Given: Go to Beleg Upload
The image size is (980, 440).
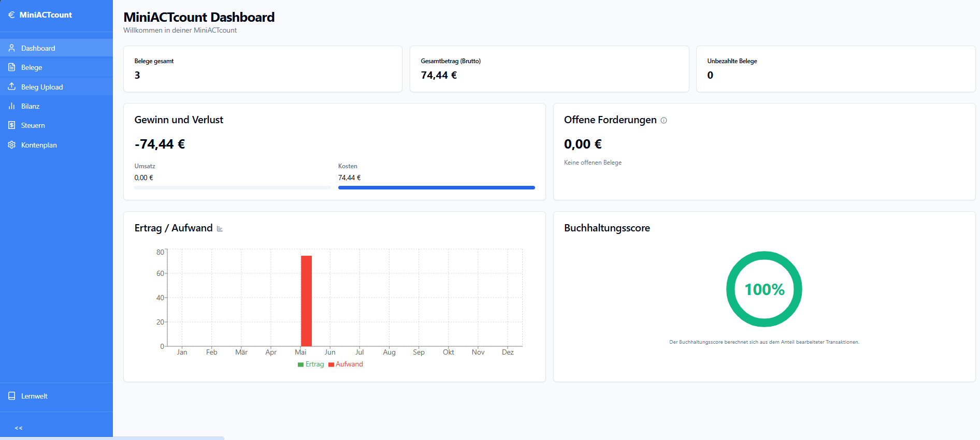Looking at the screenshot, I should [x=56, y=87].
